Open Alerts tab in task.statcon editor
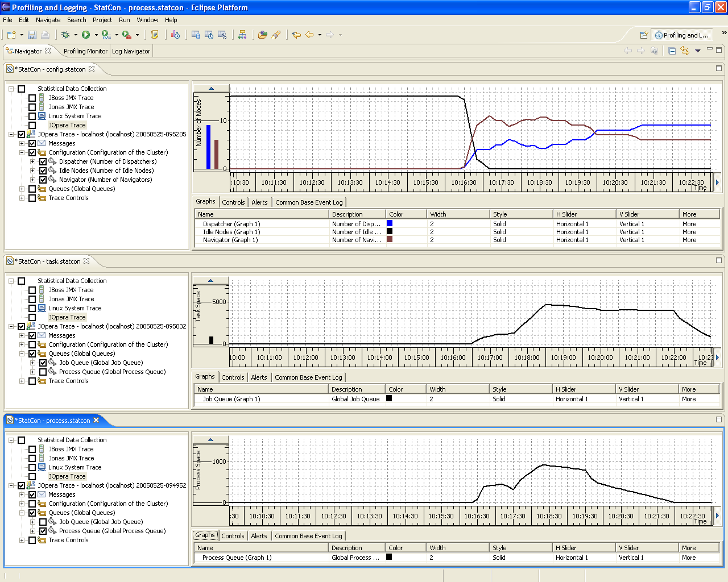This screenshot has height=582, width=728. 259,377
